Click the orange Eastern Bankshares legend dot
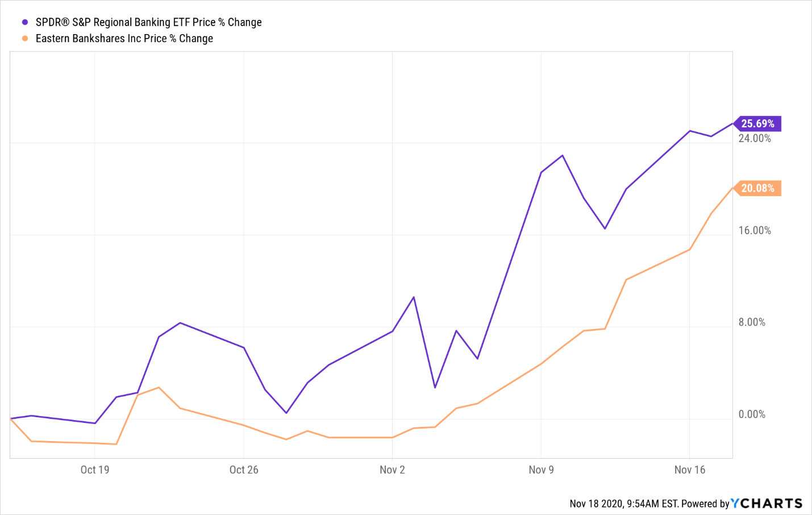Viewport: 812px width, 515px height. (25, 39)
